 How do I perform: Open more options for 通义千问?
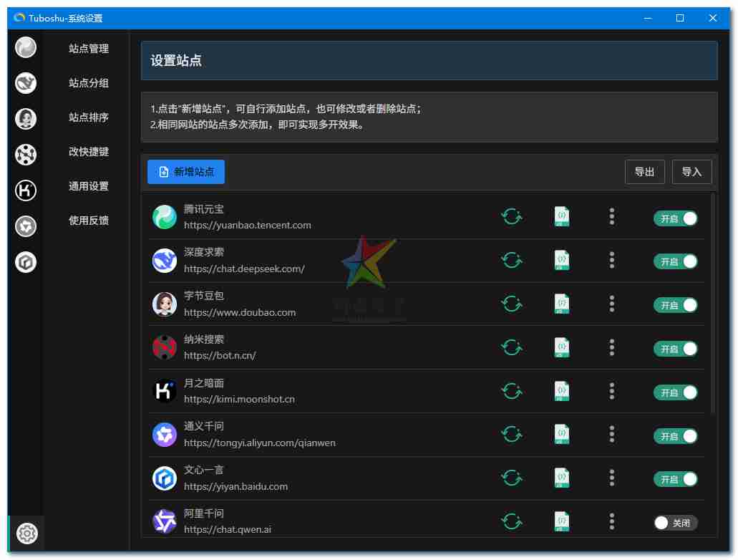coord(611,435)
